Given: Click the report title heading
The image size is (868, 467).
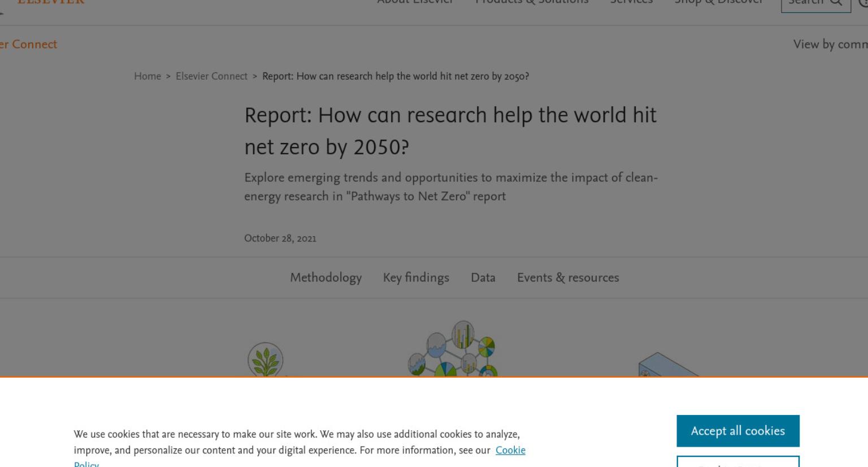Looking at the screenshot, I should pos(450,131).
